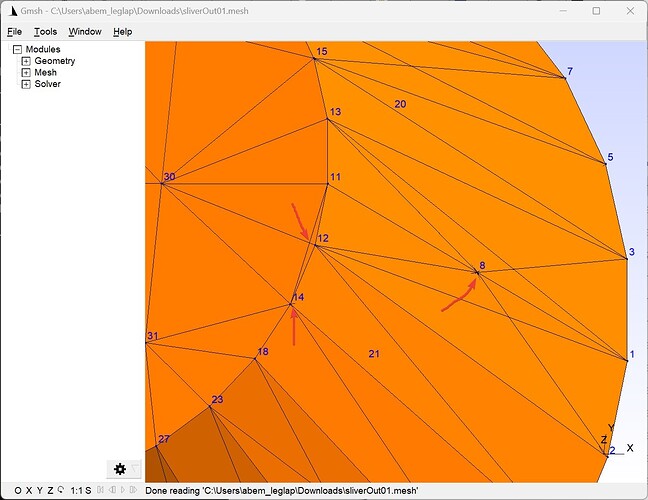Click mesh node label 23

click(217, 400)
